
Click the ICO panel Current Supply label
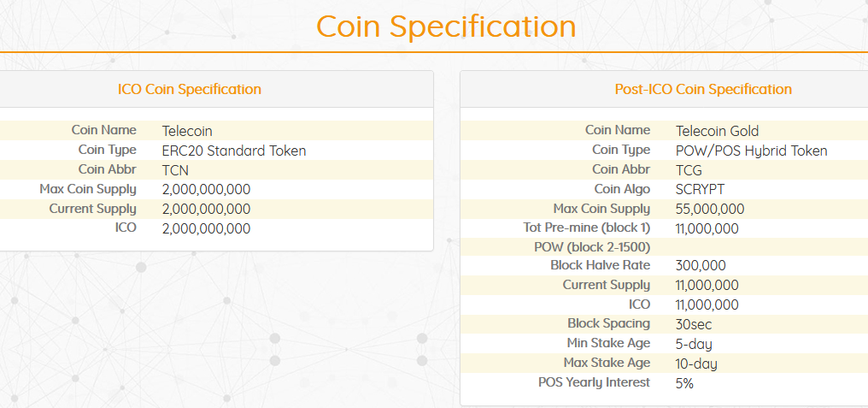tap(92, 209)
